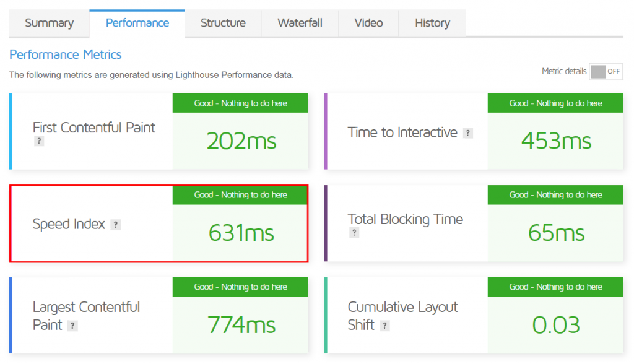Switch to the History tab
This screenshot has width=634, height=364.
(x=432, y=23)
